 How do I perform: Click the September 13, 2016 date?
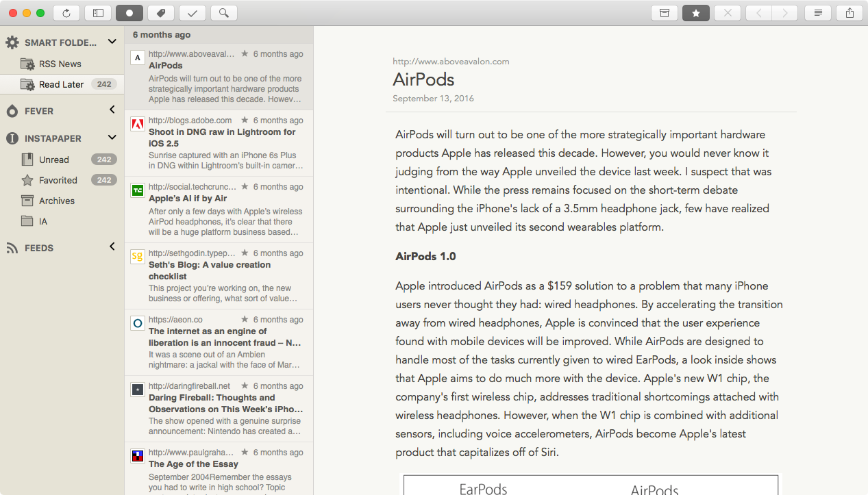coord(433,98)
